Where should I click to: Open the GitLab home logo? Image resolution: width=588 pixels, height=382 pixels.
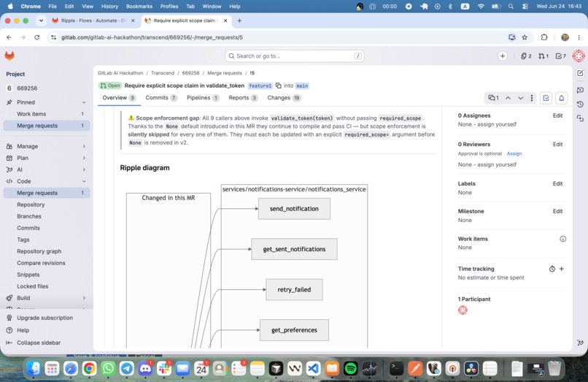tap(9, 56)
